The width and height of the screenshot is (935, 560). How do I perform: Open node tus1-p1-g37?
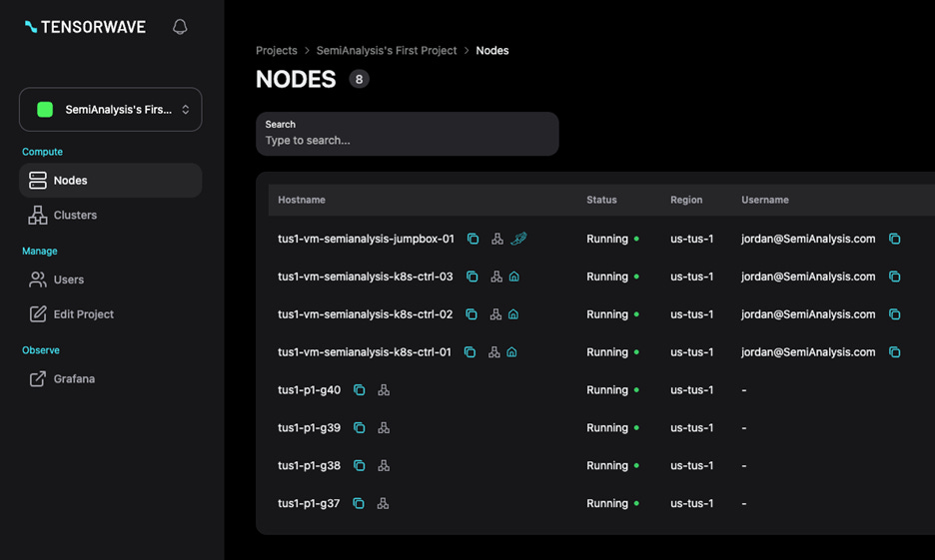[309, 503]
